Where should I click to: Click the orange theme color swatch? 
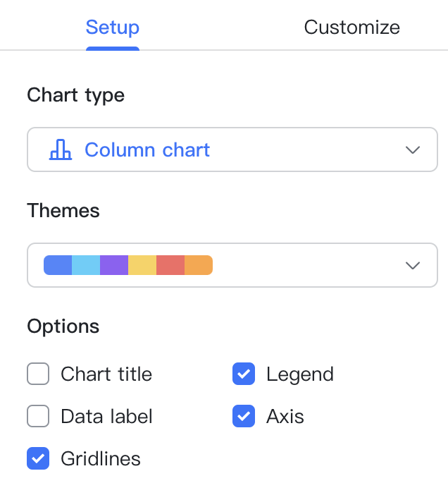(199, 265)
